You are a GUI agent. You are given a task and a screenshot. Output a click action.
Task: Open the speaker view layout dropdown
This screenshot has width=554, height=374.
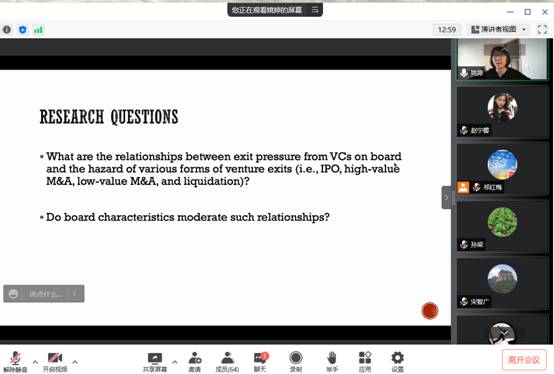(499, 29)
